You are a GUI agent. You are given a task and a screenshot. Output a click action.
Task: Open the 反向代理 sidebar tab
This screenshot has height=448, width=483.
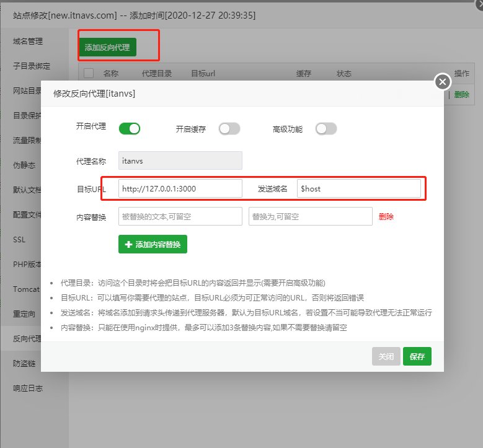point(27,339)
